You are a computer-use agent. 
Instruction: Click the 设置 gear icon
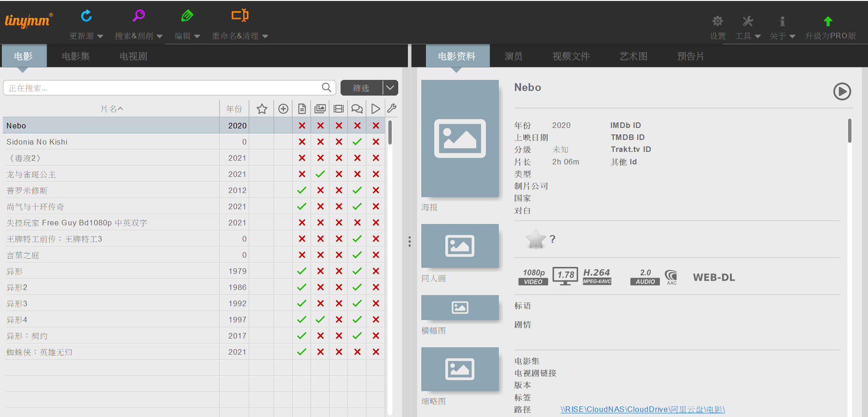[x=717, y=21]
